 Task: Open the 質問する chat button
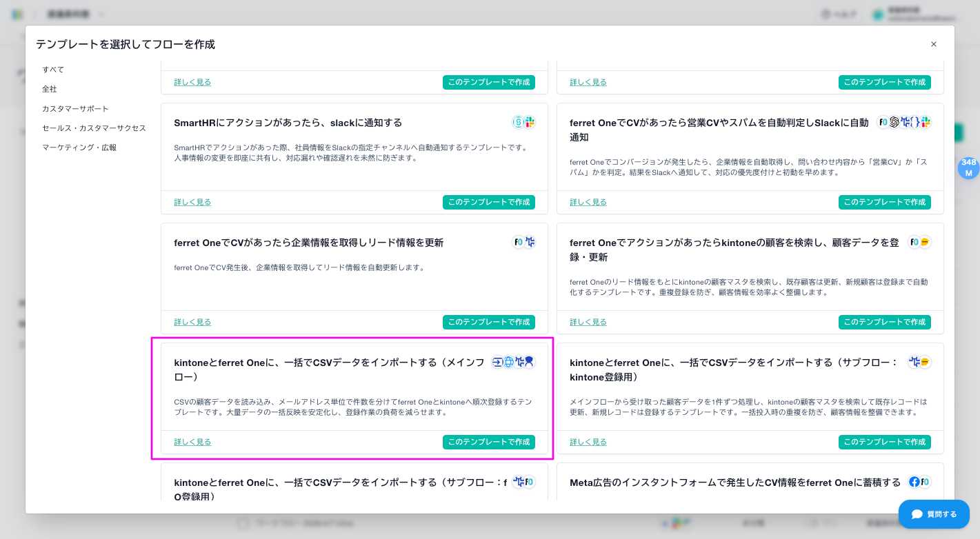934,514
